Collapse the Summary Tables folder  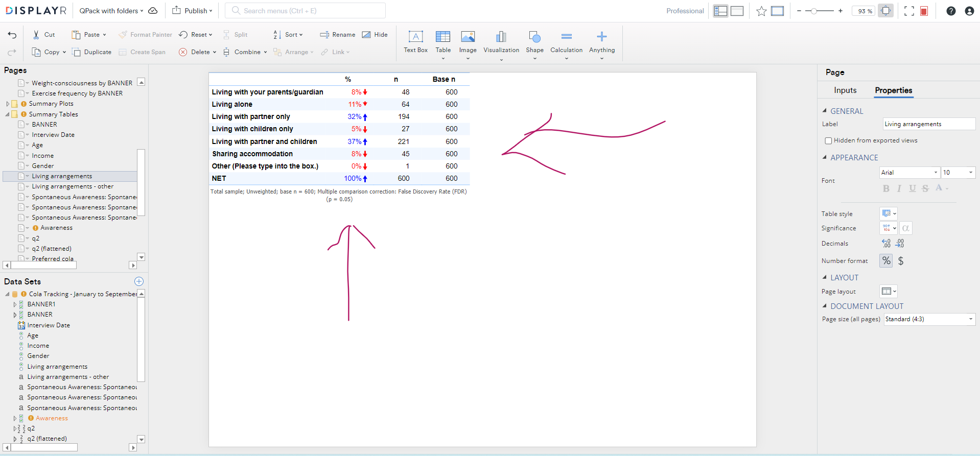pyautogui.click(x=8, y=114)
